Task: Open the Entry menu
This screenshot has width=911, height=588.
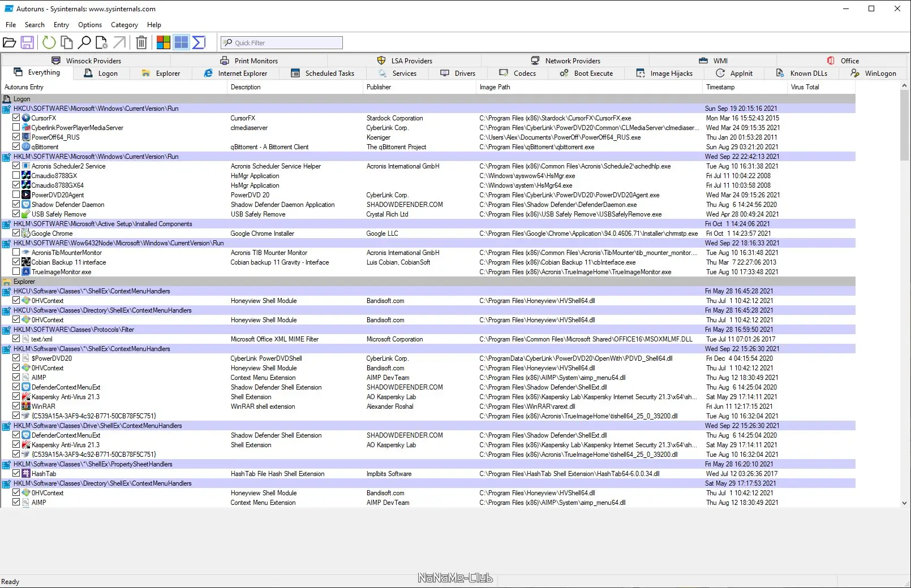Action: [x=61, y=25]
